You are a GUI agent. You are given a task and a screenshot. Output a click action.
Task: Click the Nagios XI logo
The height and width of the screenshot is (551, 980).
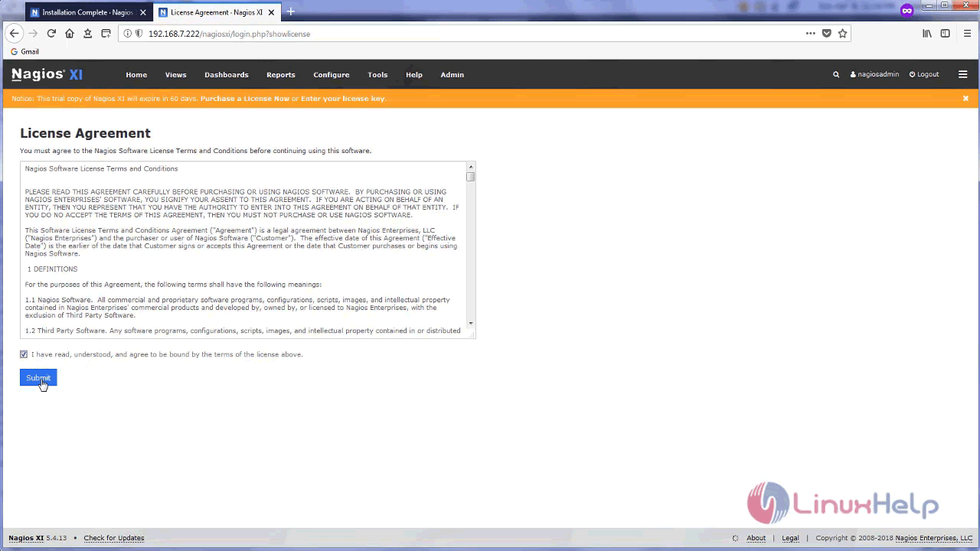coord(47,74)
